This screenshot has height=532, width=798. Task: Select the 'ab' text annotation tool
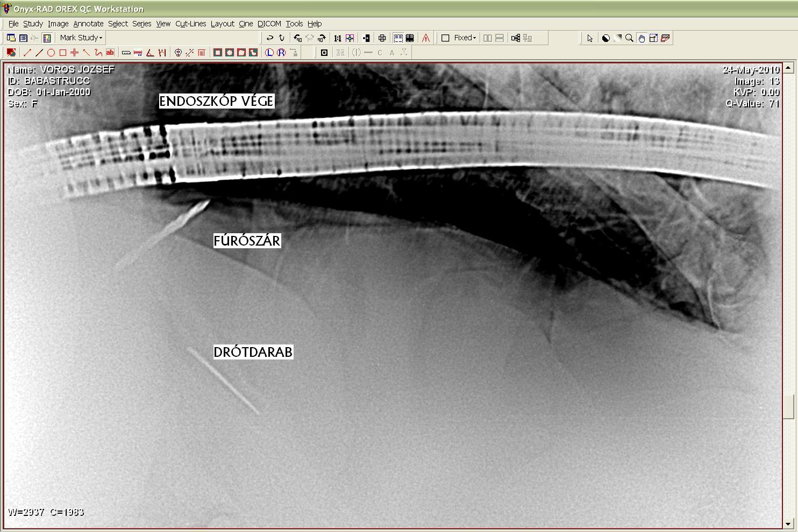[110, 53]
